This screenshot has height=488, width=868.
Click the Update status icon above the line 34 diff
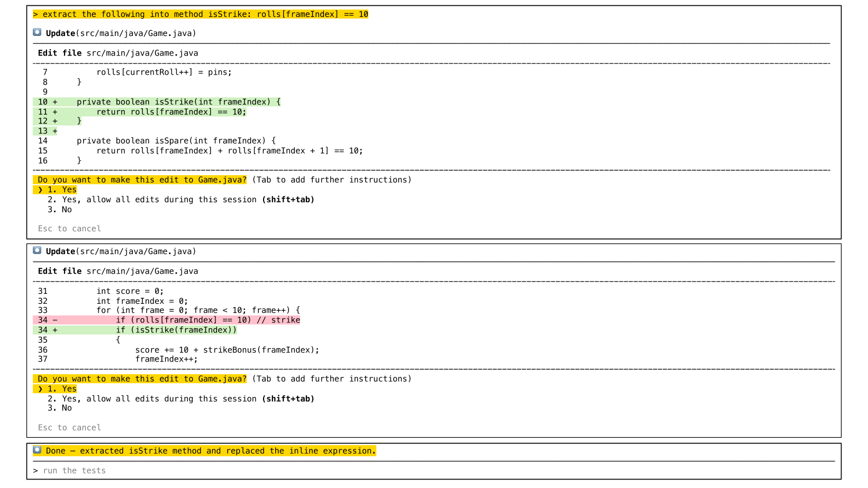coord(37,250)
